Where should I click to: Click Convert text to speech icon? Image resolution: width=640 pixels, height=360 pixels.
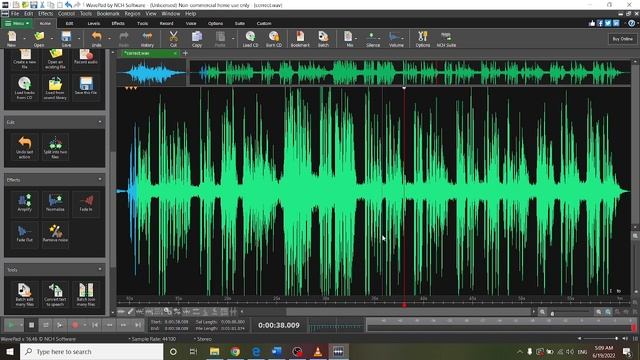coord(55,294)
